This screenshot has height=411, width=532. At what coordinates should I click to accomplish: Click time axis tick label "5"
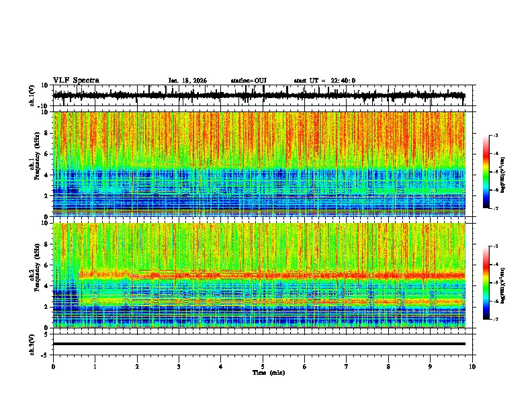coord(263,367)
